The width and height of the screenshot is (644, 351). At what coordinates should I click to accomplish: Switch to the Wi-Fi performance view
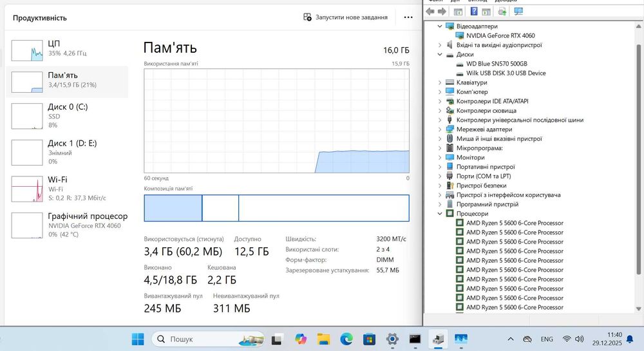tap(68, 189)
